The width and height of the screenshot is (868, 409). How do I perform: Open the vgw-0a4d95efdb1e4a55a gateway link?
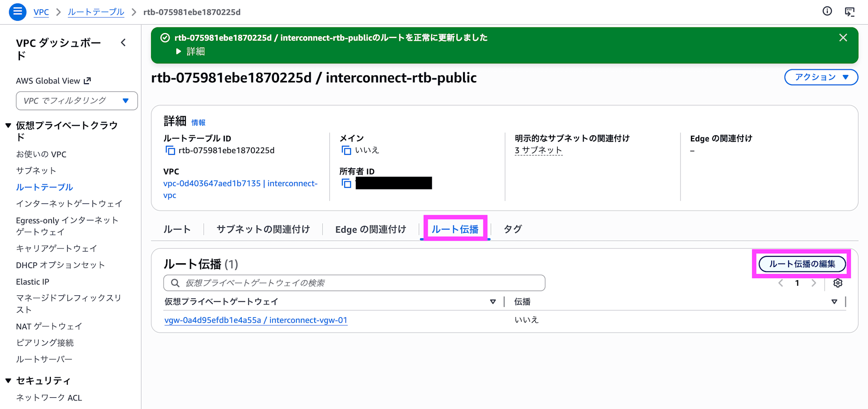(256, 320)
